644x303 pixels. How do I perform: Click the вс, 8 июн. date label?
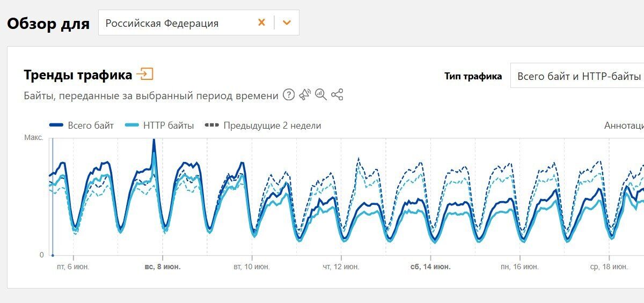[x=163, y=267]
